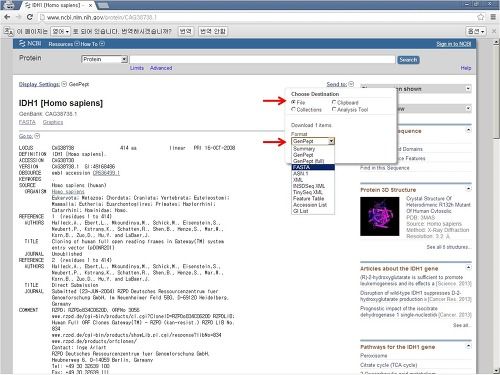This screenshot has height=375, width=500.
Task: Expand the Send to menu
Action: [x=340, y=84]
